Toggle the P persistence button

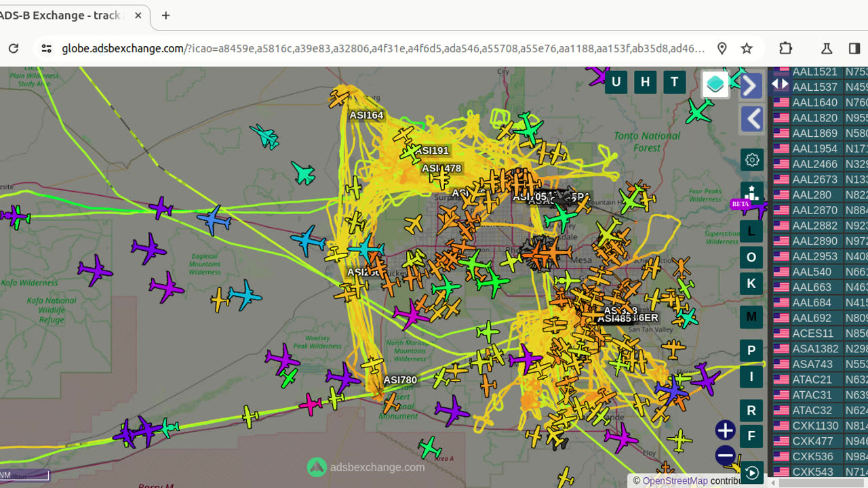751,350
